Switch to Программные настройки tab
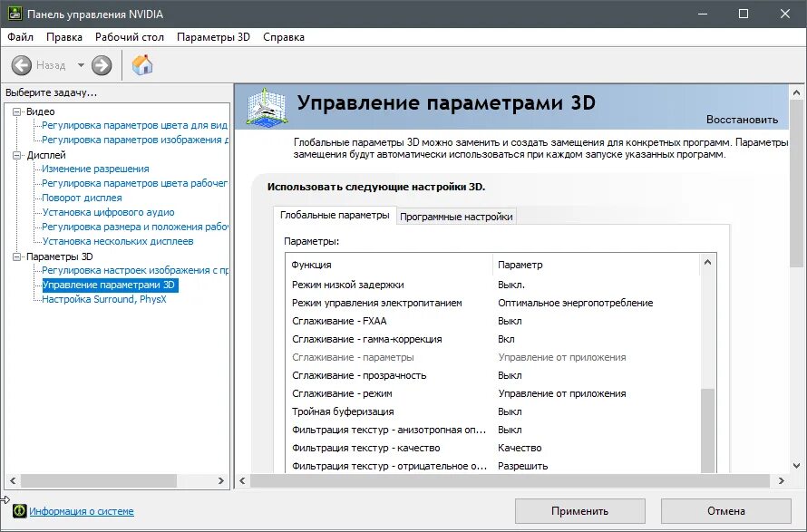The width and height of the screenshot is (807, 532). point(456,217)
